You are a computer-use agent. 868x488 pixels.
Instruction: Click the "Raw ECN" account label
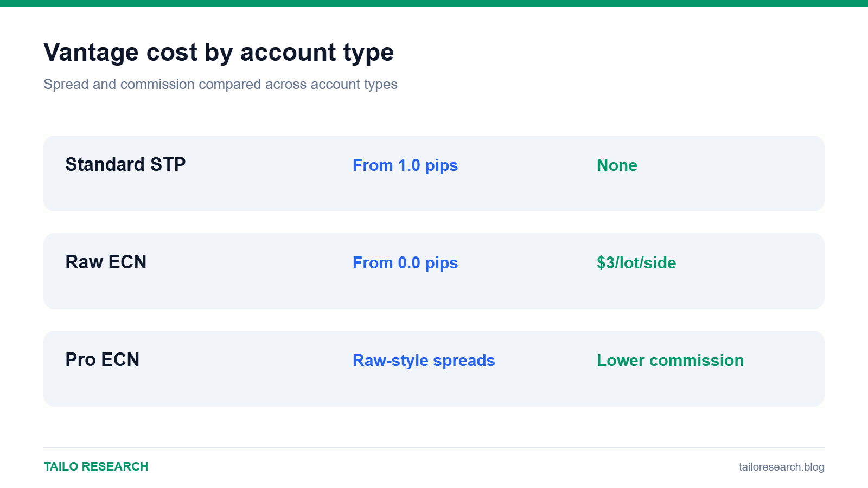(106, 262)
